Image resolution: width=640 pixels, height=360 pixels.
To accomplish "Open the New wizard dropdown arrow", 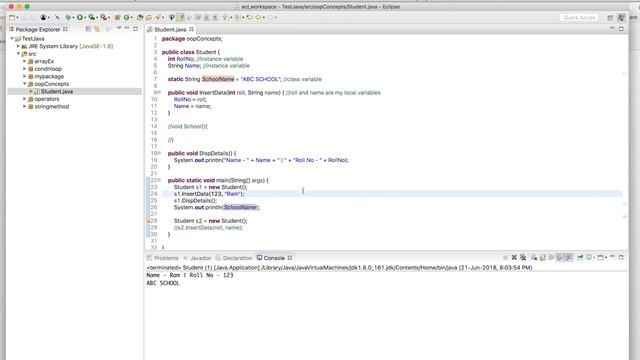I will click(x=17, y=18).
